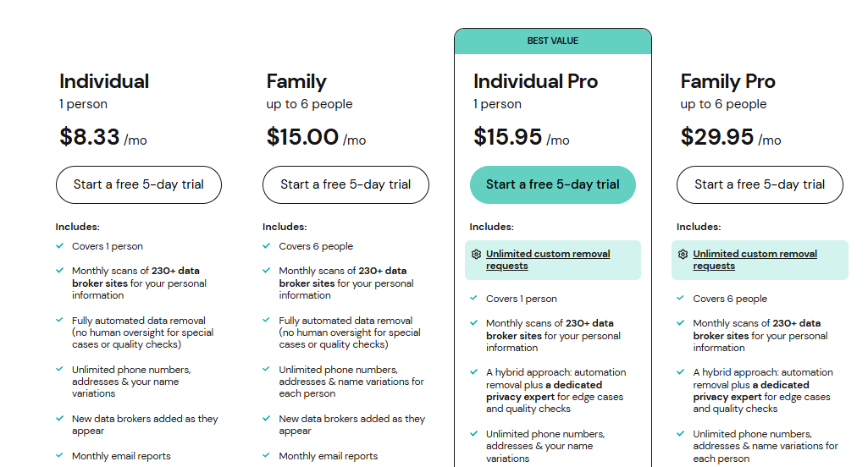The width and height of the screenshot is (868, 467).
Task: Click checkmark beside "Covers 6 people" under Family Pro
Action: [x=681, y=299]
